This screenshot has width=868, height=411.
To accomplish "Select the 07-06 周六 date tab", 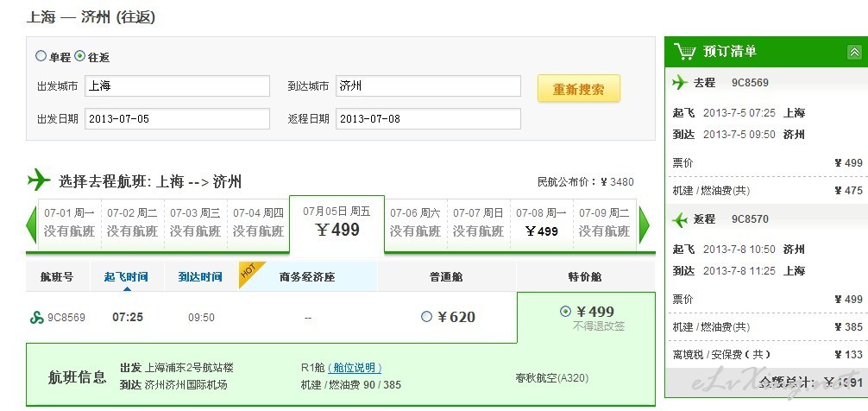I will tap(415, 223).
